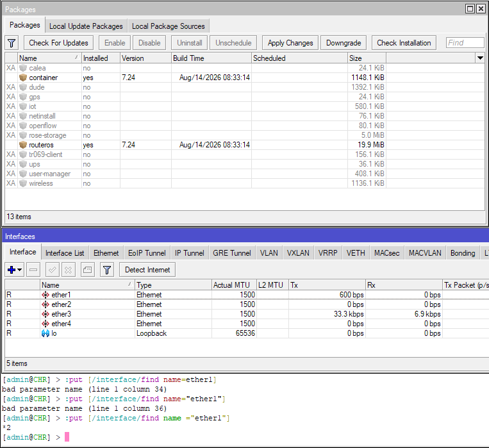Sort interfaces by Rx column
The image size is (489, 448).
404,285
